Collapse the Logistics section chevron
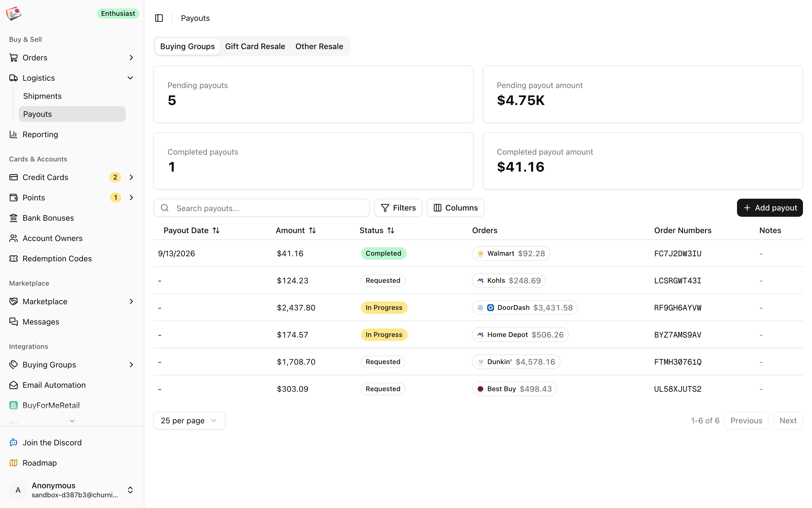 coord(130,78)
